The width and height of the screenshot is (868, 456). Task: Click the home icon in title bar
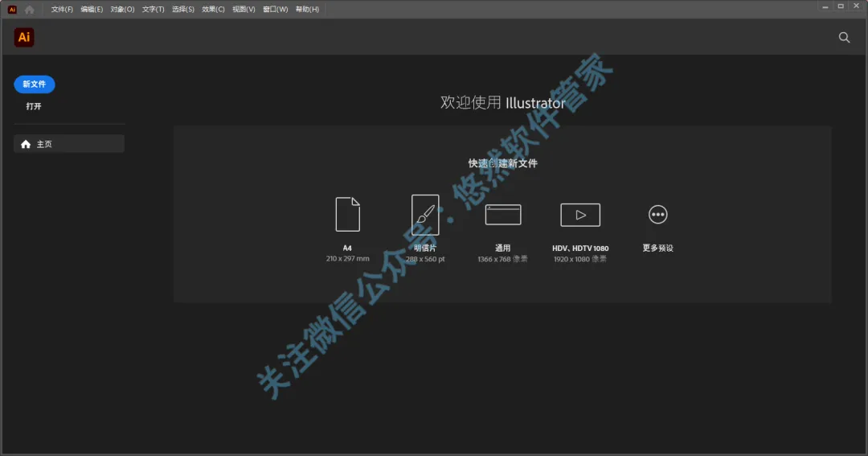(x=30, y=10)
